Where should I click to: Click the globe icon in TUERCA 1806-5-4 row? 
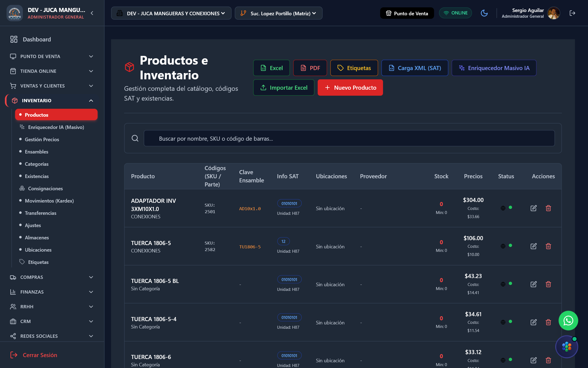point(503,322)
